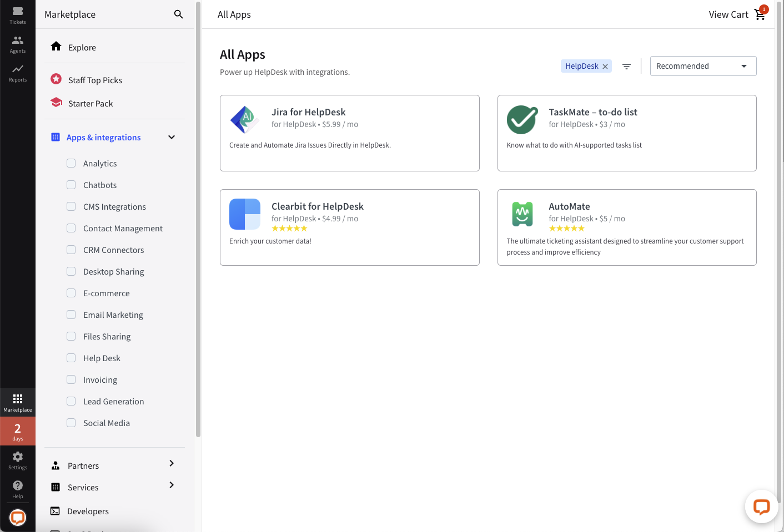Screen dimensions: 784x532
Task: Check the CRM Connectors box
Action: pos(71,250)
